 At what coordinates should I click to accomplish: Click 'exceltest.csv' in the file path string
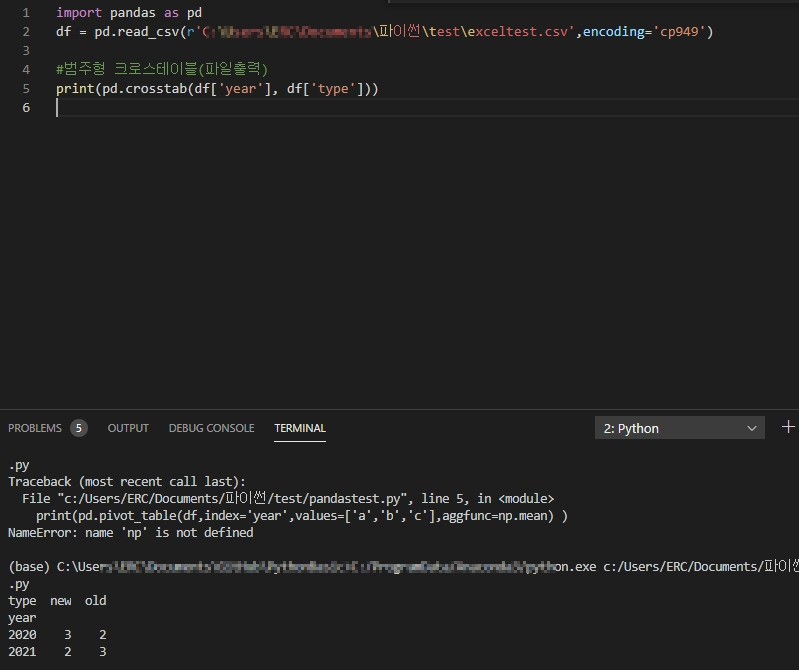[x=518, y=32]
